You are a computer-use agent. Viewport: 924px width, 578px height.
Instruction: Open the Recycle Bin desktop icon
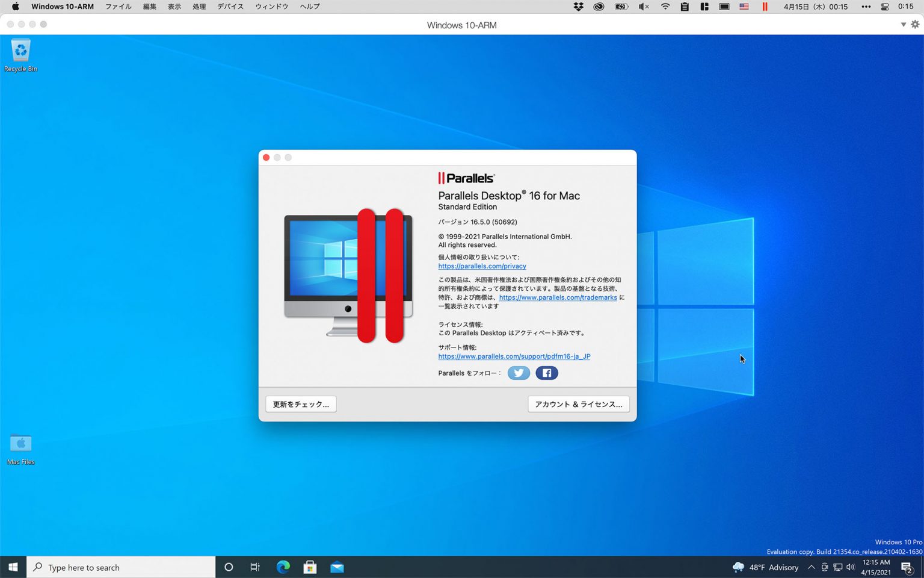[x=20, y=55]
